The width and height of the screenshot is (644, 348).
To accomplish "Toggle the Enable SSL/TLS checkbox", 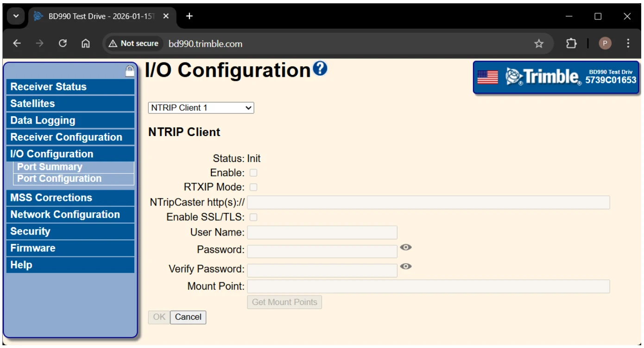I will point(253,217).
